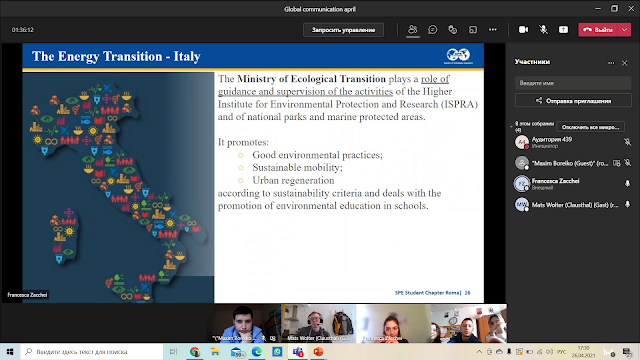Click the red Выйти leave button
640x360 pixels.
(x=598, y=30)
